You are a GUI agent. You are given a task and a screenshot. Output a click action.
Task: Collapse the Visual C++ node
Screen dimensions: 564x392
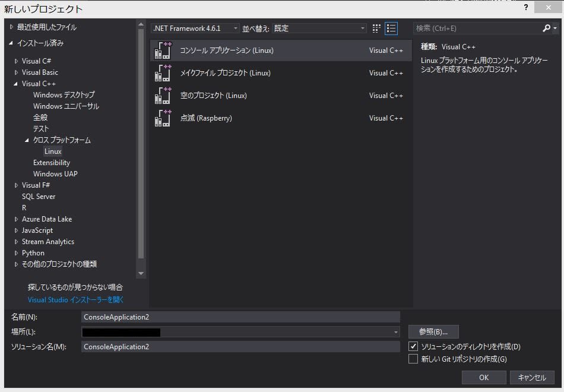(16, 84)
